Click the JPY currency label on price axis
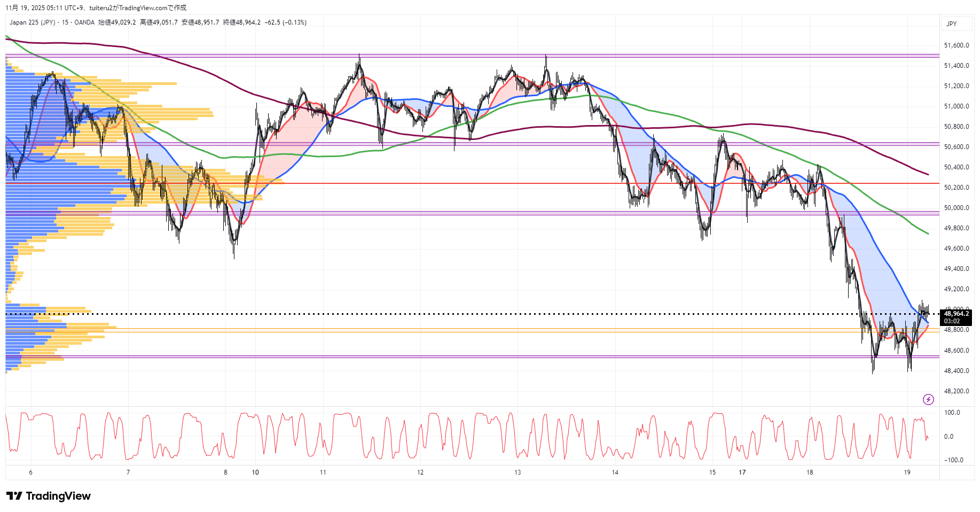This screenshot has height=512, width=980. [951, 24]
